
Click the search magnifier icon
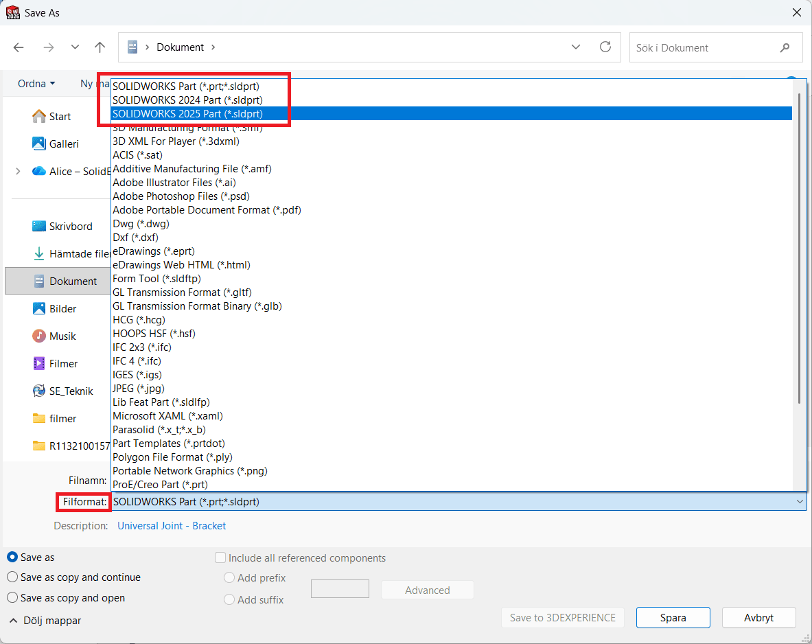click(x=785, y=47)
